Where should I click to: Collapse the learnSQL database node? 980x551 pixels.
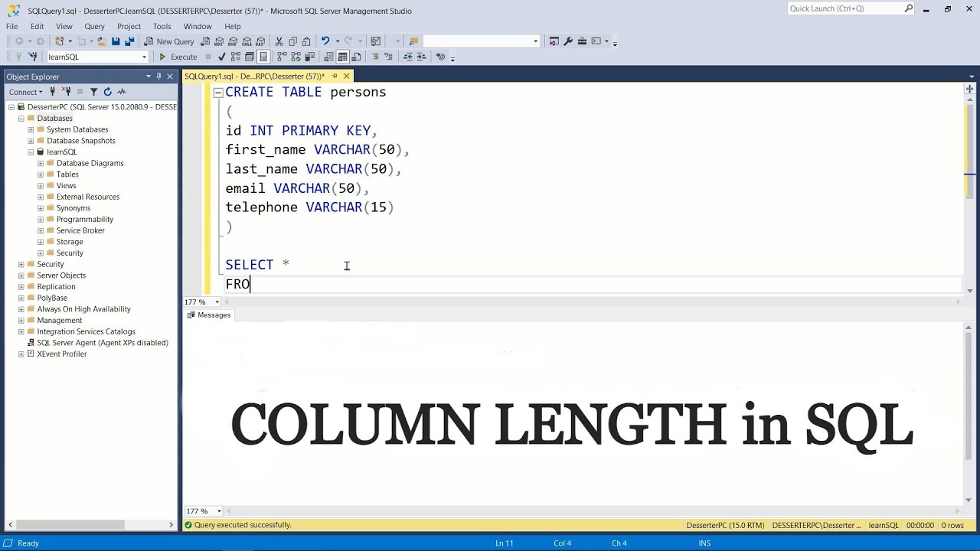(x=31, y=152)
